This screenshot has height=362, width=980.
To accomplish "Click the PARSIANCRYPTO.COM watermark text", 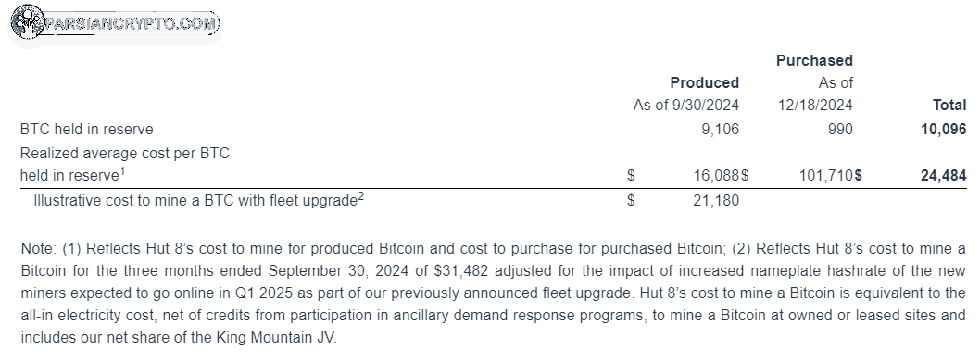I will [132, 24].
